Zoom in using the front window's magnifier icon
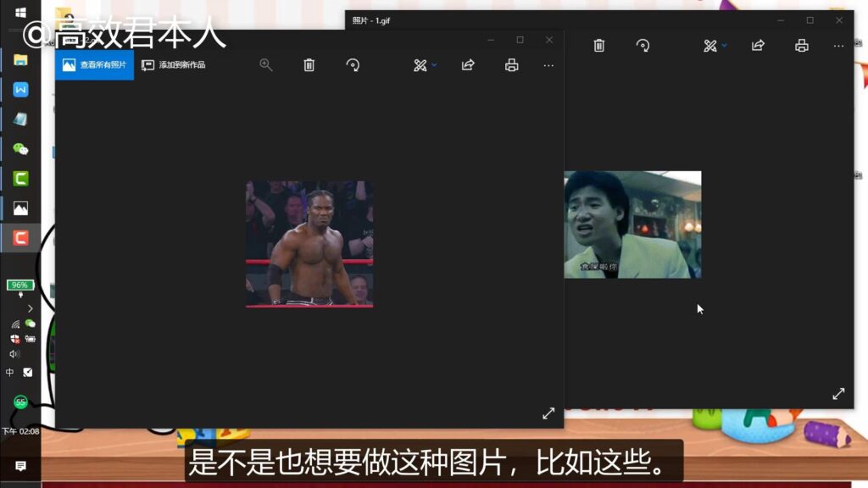This screenshot has width=868, height=488. pos(265,65)
